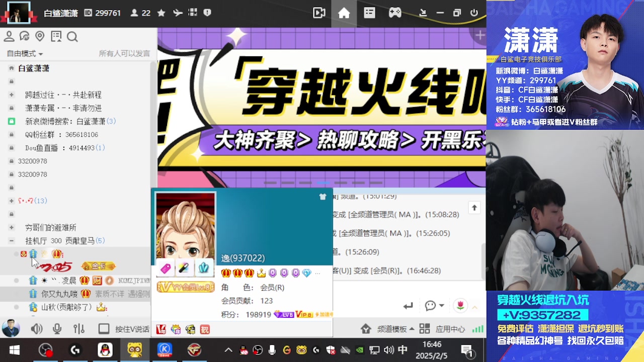Viewport: 644px width, 362px height.
Task: Click my own avatar at bottom left
Action: pyautogui.click(x=11, y=329)
